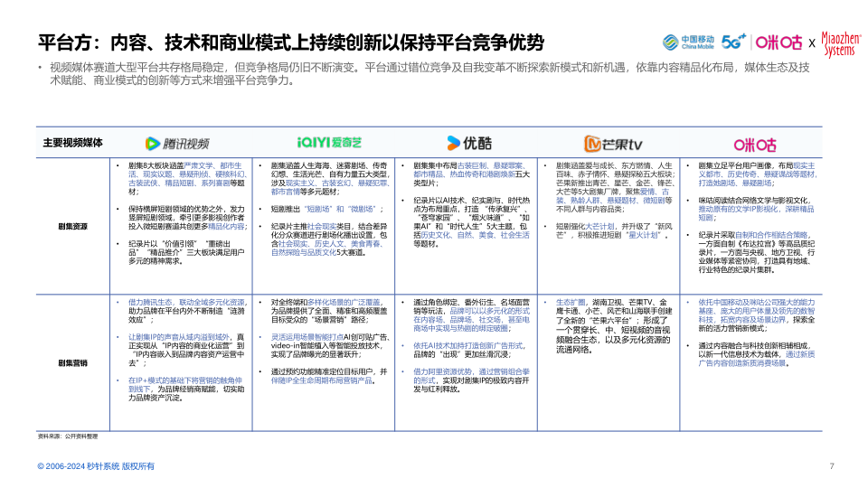The image size is (868, 488).
Task: Click the China Mobile logo in the header
Action: pyautogui.click(x=688, y=42)
